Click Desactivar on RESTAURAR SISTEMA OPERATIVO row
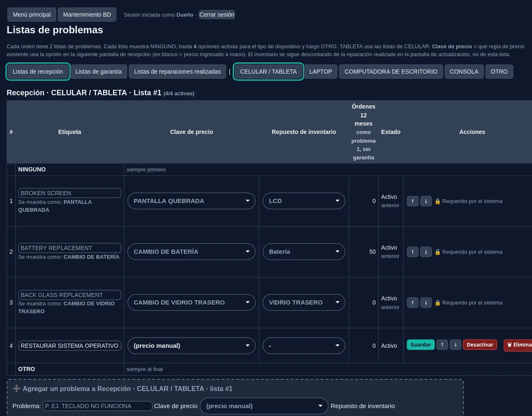The image size is (532, 416). 480,345
